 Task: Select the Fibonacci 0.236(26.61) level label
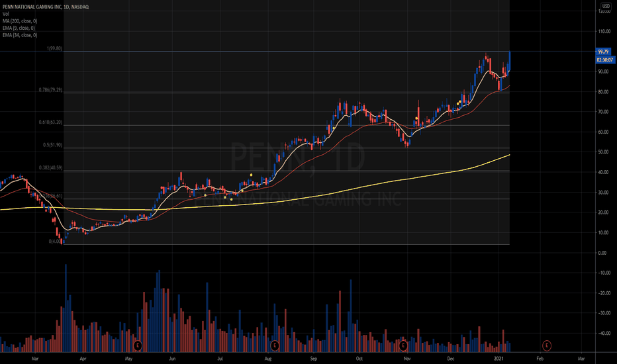(50, 196)
